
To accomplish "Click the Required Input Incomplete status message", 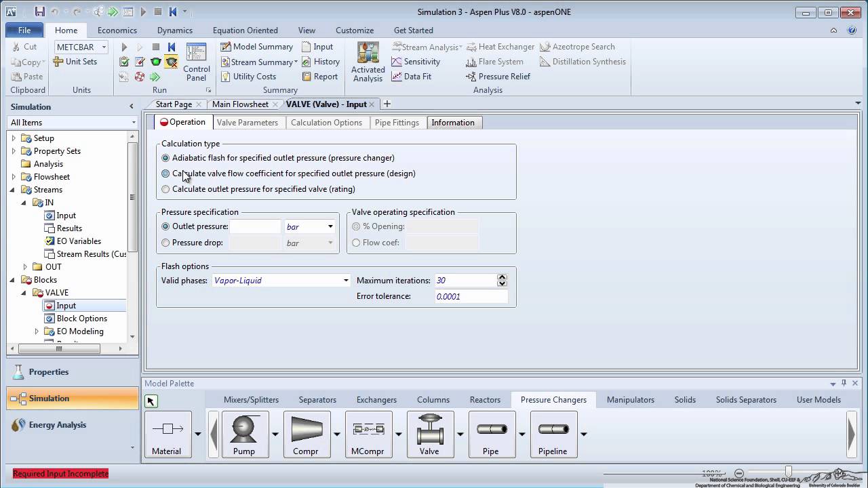I will (60, 474).
